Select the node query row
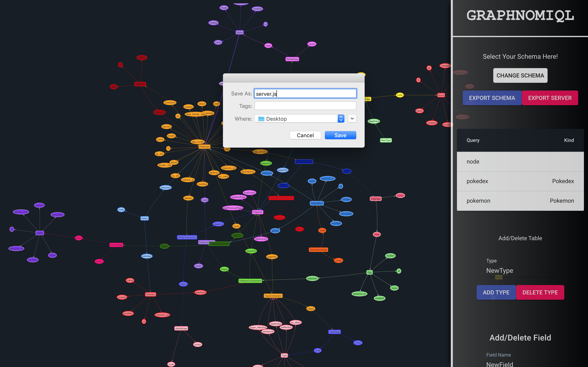 (520, 161)
